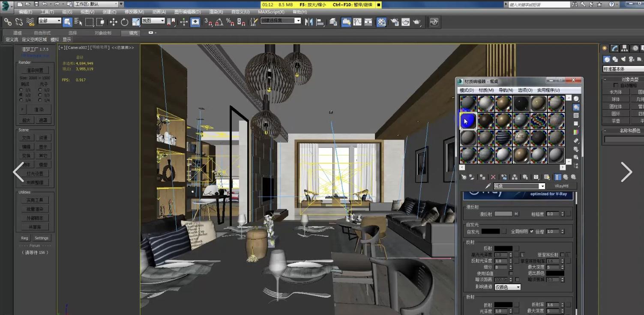
Task: Reset material slot with red X icon
Action: tap(493, 177)
